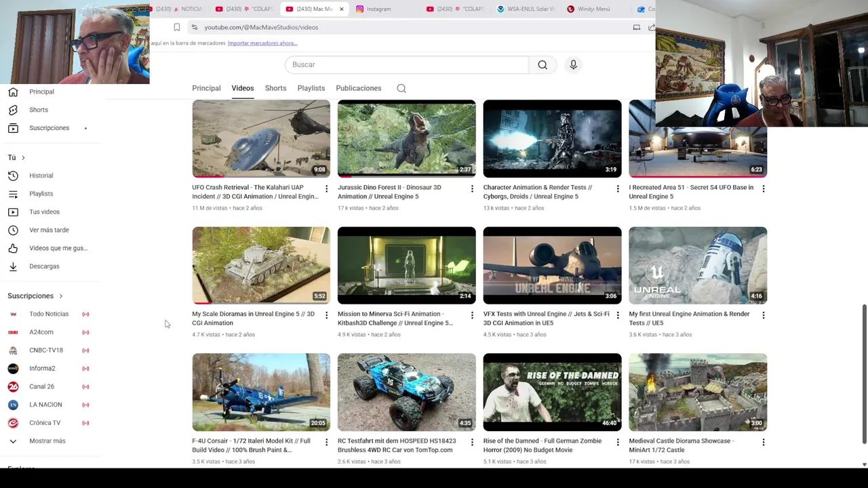868x488 pixels.
Task: Expand the Tú section chevron
Action: coord(23,157)
